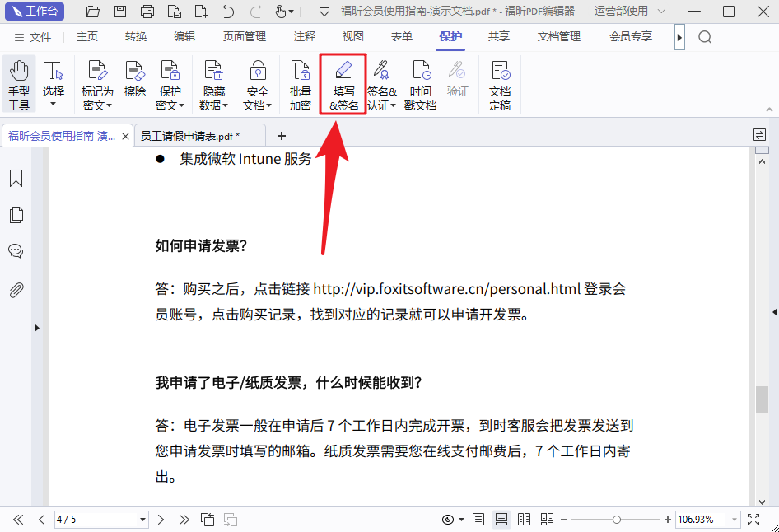
Task: Expand the page number 4 / 5 dropdown
Action: (x=143, y=520)
